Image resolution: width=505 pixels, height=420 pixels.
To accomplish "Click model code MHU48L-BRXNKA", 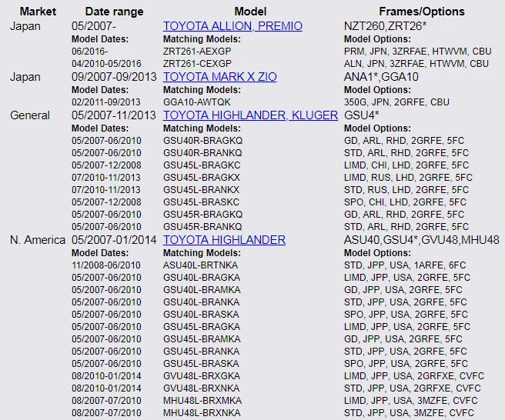I will click(x=202, y=412).
